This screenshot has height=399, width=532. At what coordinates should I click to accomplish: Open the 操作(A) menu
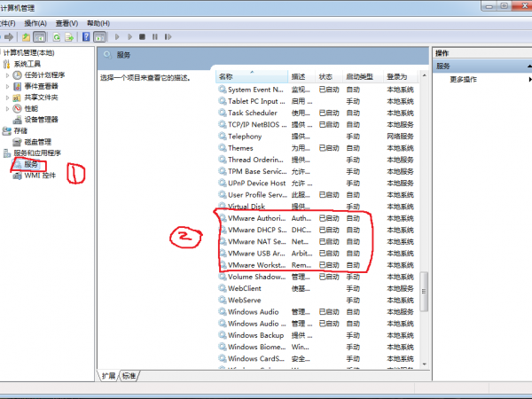(35, 22)
